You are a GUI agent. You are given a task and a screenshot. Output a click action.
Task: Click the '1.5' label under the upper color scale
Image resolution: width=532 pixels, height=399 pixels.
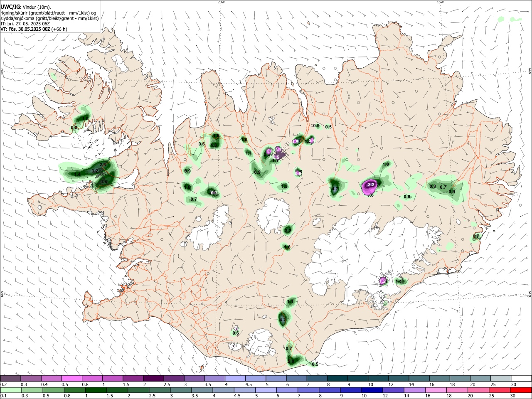(x=126, y=384)
